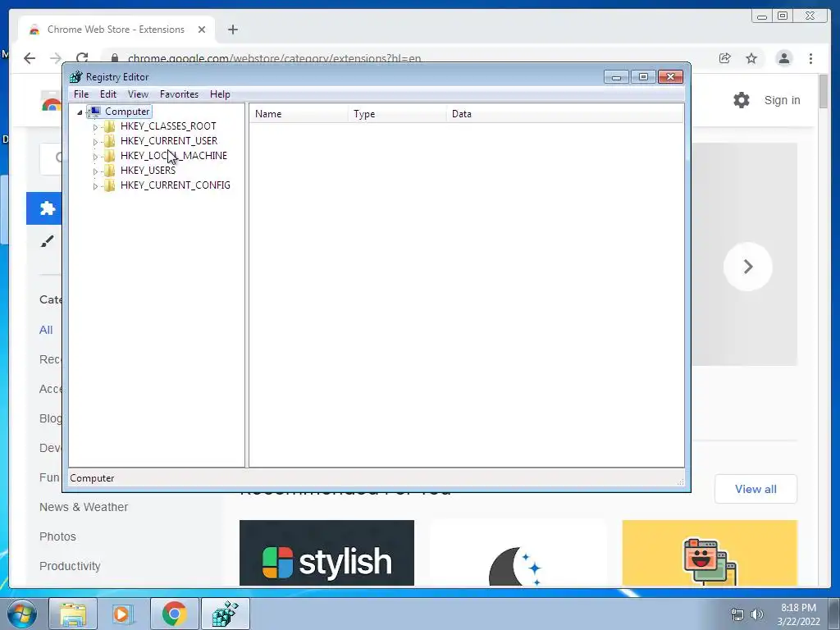Select the HKEY_CLASSES_ROOT folder icon
Viewport: 840px width, 630px height.
[x=109, y=126]
